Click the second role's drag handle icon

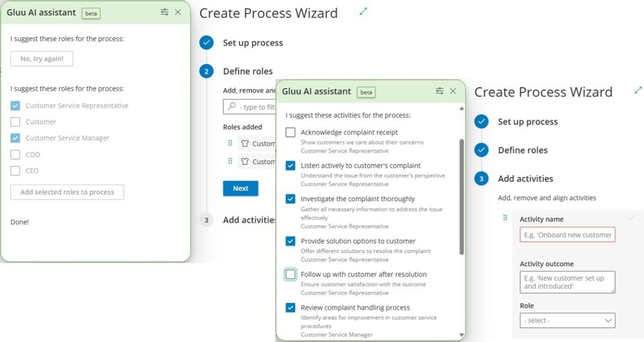coord(230,161)
